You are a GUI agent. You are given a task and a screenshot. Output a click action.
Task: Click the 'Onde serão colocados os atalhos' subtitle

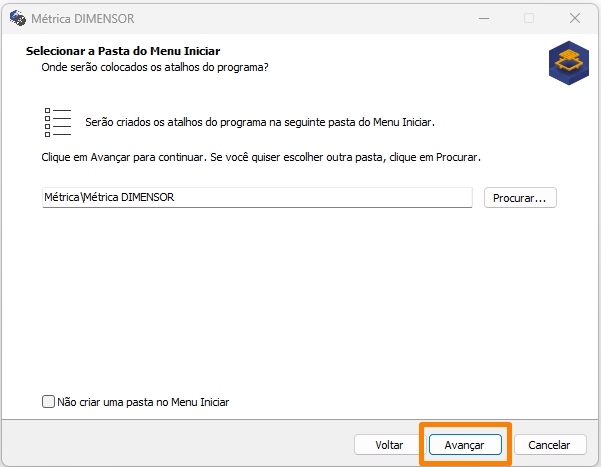[x=155, y=67]
